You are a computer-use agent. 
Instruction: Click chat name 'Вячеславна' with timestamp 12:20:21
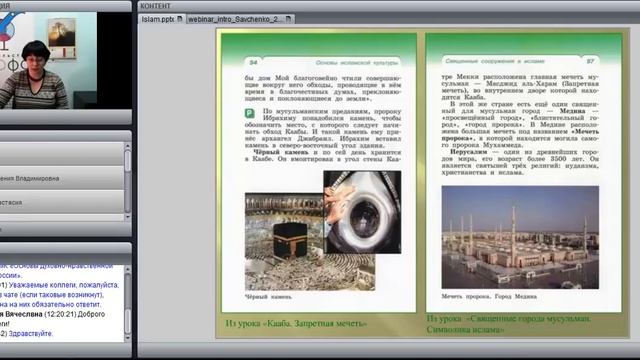tap(24, 314)
